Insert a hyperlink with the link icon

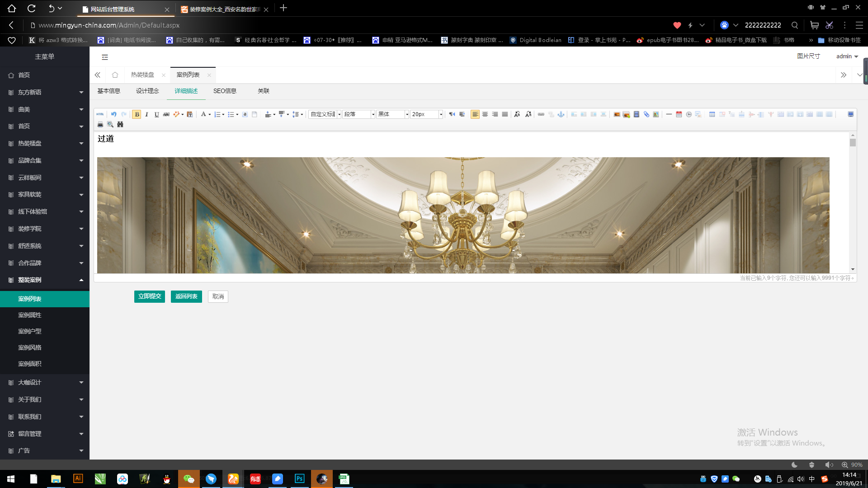[541, 114]
